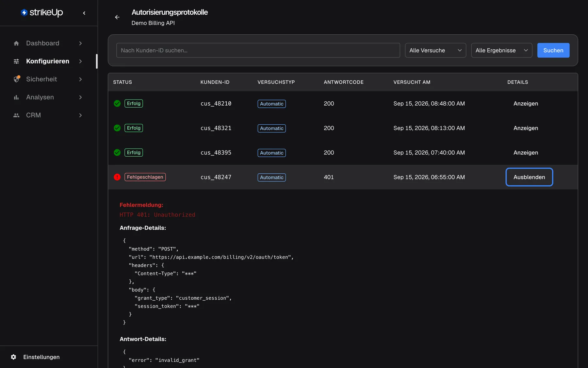
Task: Expand the CRM menu chevron
Action: [80, 115]
